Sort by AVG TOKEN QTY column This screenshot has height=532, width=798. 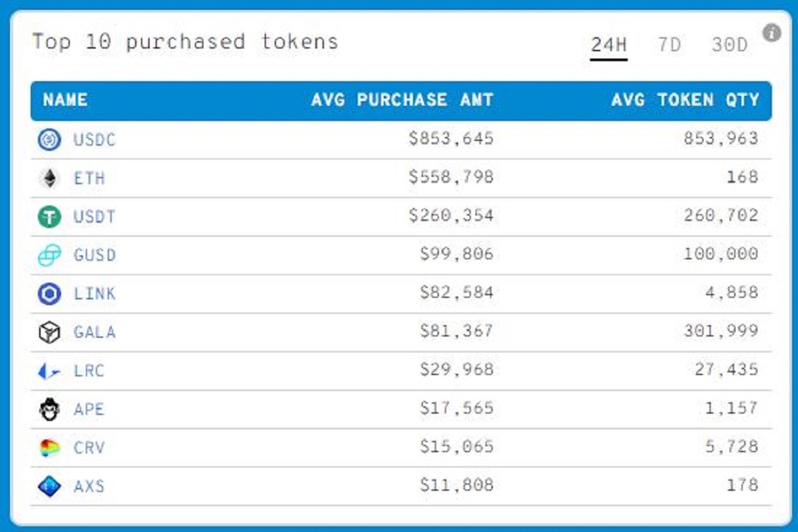[685, 100]
